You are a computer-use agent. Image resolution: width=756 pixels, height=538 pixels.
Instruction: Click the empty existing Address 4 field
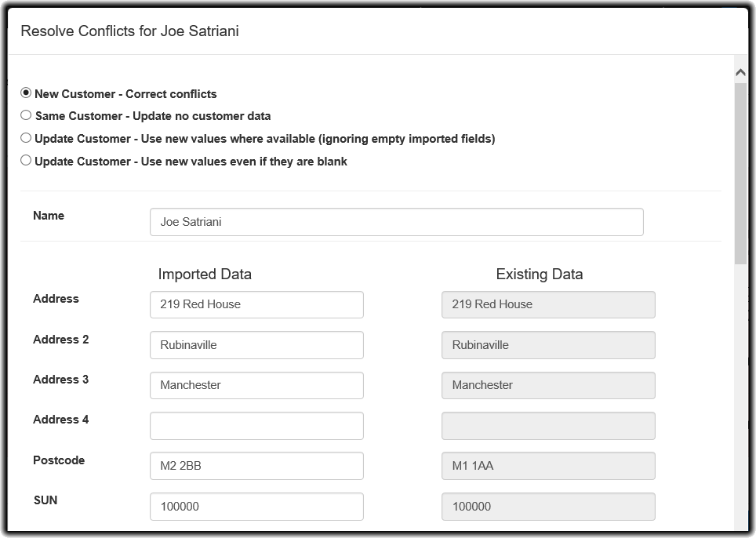click(x=548, y=426)
